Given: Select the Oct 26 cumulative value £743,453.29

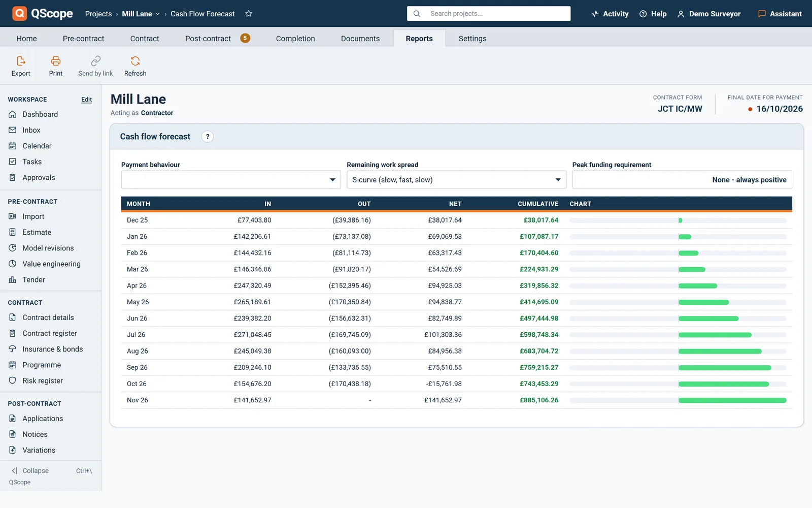Looking at the screenshot, I should (539, 384).
